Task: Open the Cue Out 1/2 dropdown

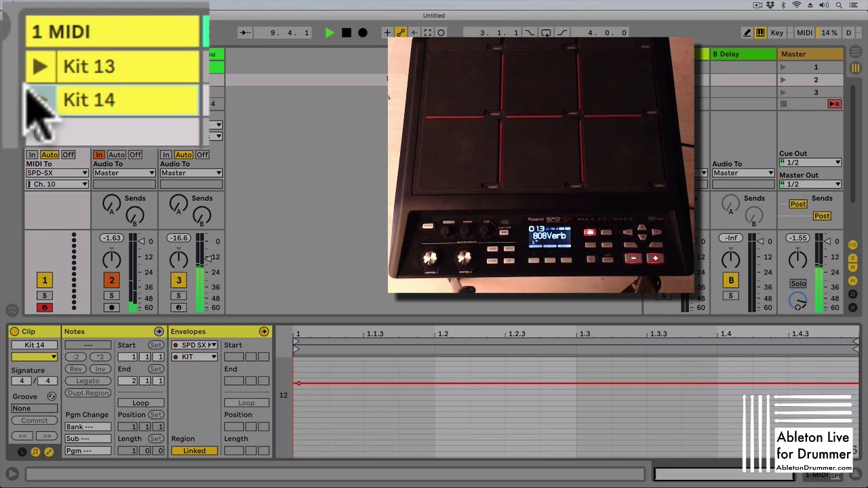Action: (810, 163)
